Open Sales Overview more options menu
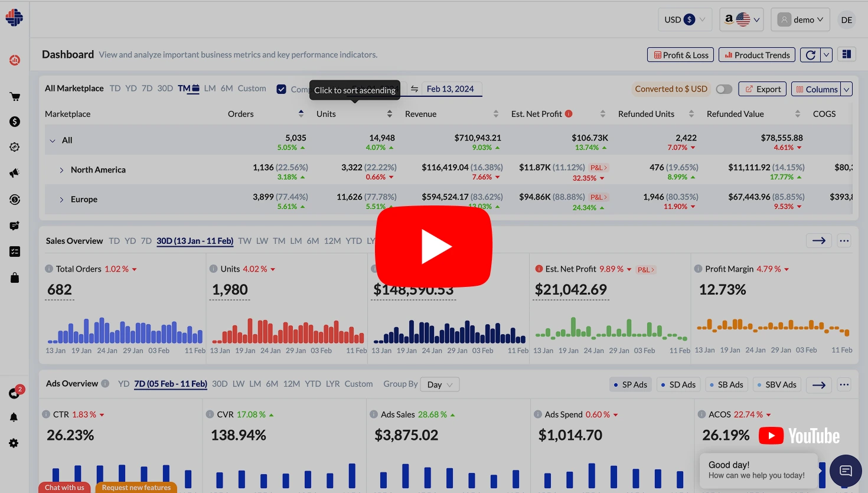 point(844,240)
